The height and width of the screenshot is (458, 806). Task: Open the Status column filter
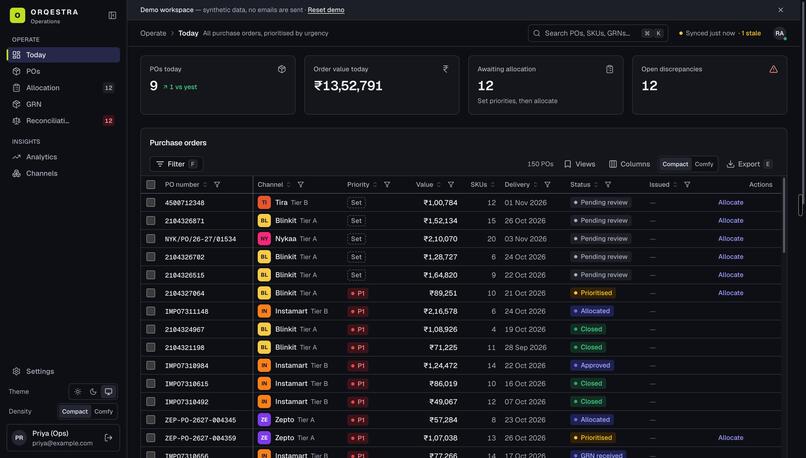click(x=608, y=185)
